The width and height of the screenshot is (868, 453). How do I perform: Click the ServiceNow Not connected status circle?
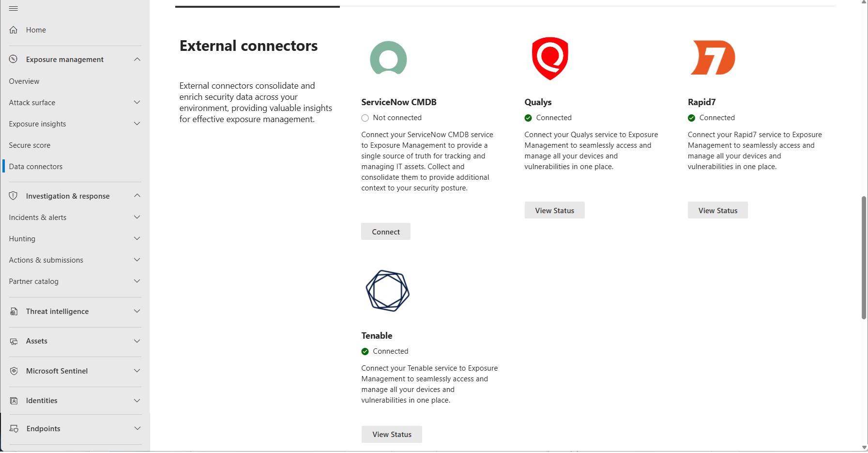(365, 118)
